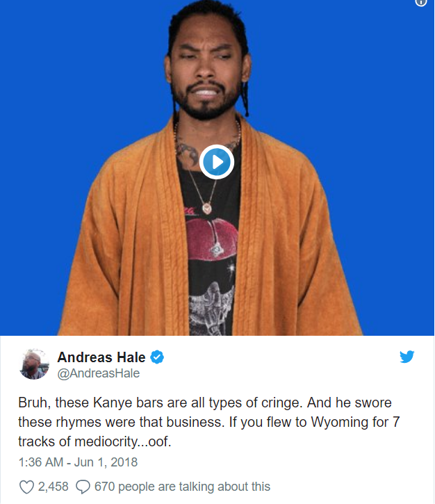The image size is (435, 504).
Task: Like the tweet with the heart icon
Action: (x=26, y=487)
